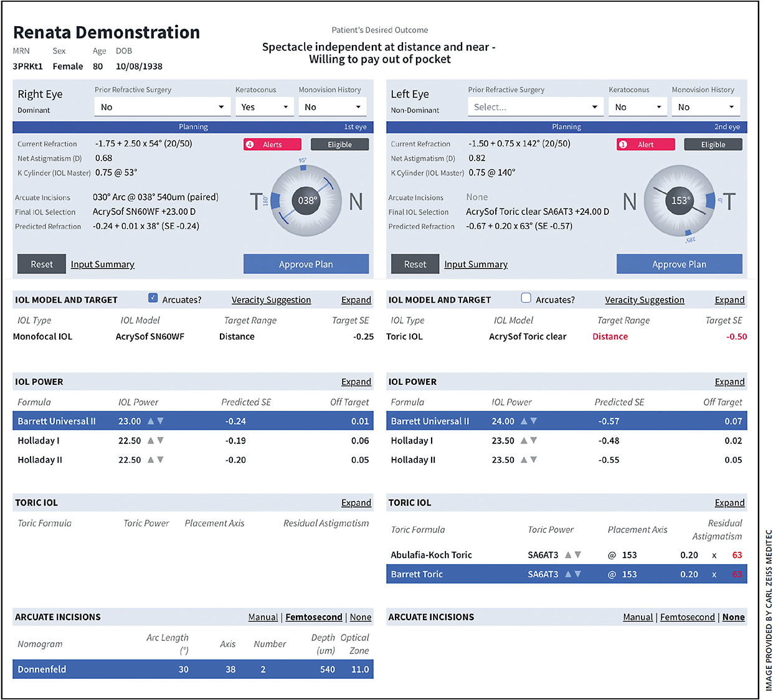The image size is (773, 700).
Task: Select Abulafia-Koch Toric formula row
Action: [x=567, y=555]
